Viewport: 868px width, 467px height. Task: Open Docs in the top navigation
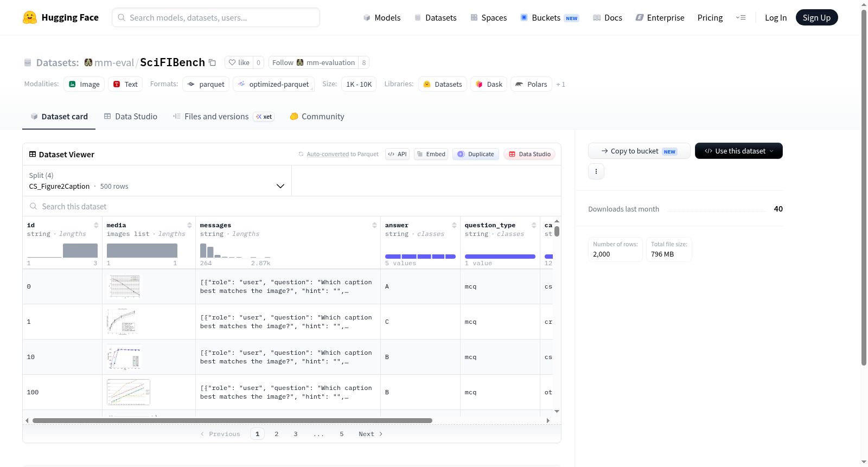pyautogui.click(x=608, y=18)
